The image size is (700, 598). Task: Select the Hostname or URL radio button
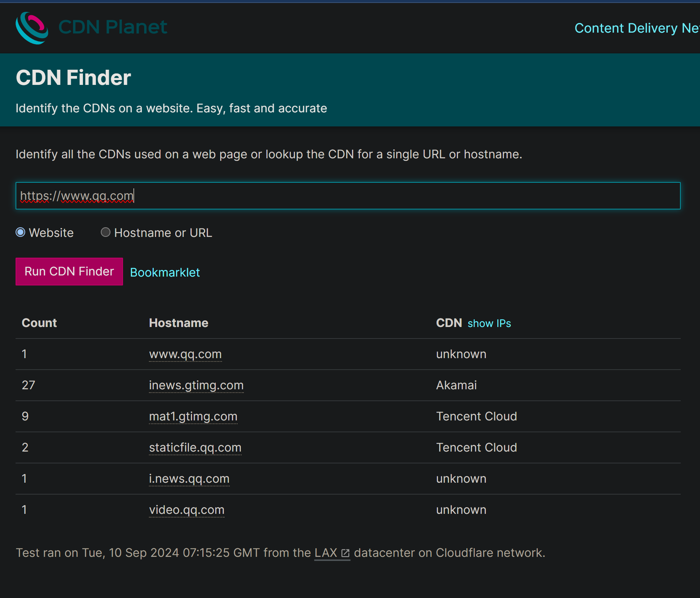pyautogui.click(x=106, y=232)
